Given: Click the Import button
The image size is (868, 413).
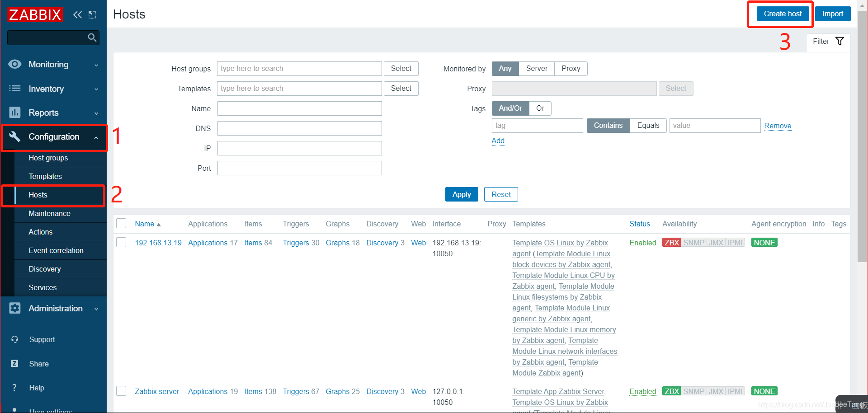Looking at the screenshot, I should click(x=833, y=14).
